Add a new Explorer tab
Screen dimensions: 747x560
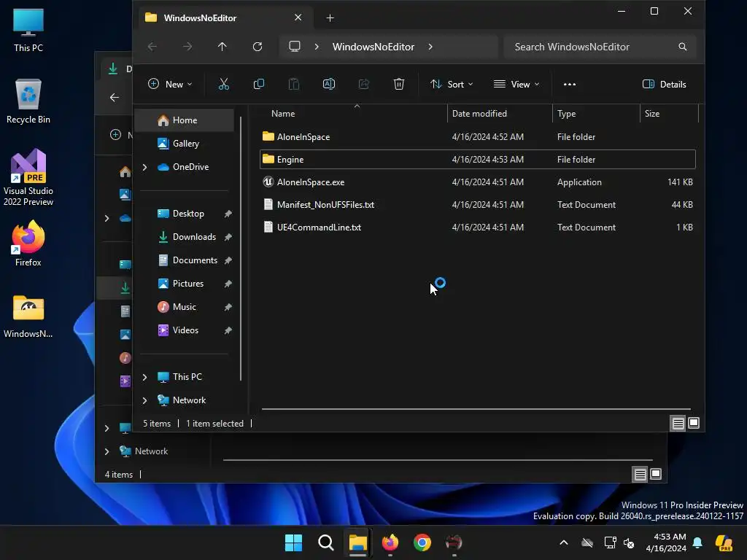(x=330, y=18)
